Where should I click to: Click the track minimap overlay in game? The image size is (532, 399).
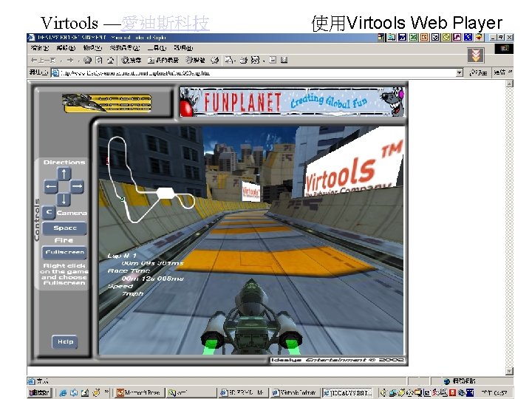pos(151,180)
